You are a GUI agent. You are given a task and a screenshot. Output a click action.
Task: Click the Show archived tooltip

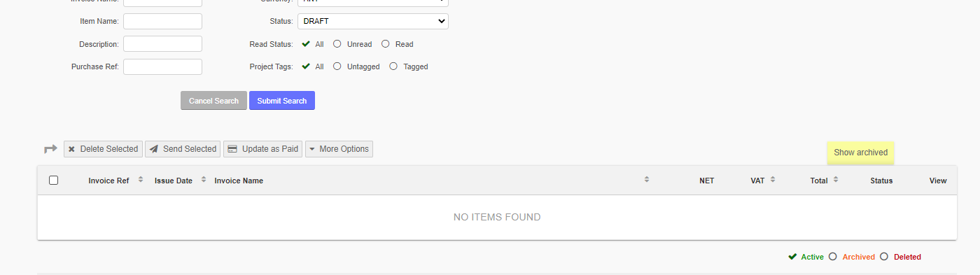[x=860, y=153]
